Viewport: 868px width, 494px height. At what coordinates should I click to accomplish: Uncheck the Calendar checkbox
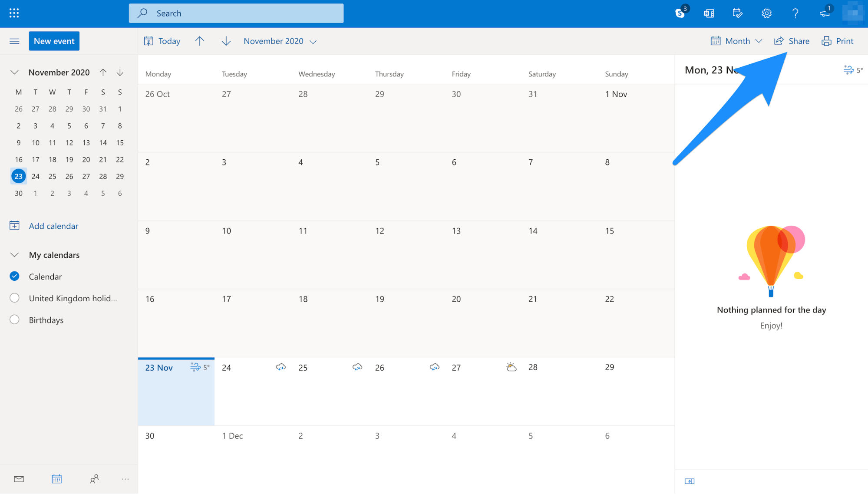[x=14, y=276]
